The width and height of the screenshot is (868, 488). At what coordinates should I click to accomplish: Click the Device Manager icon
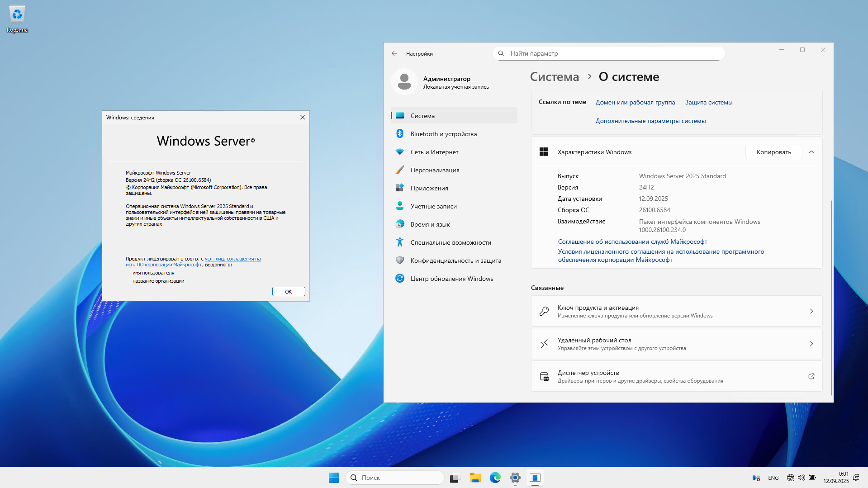point(544,376)
